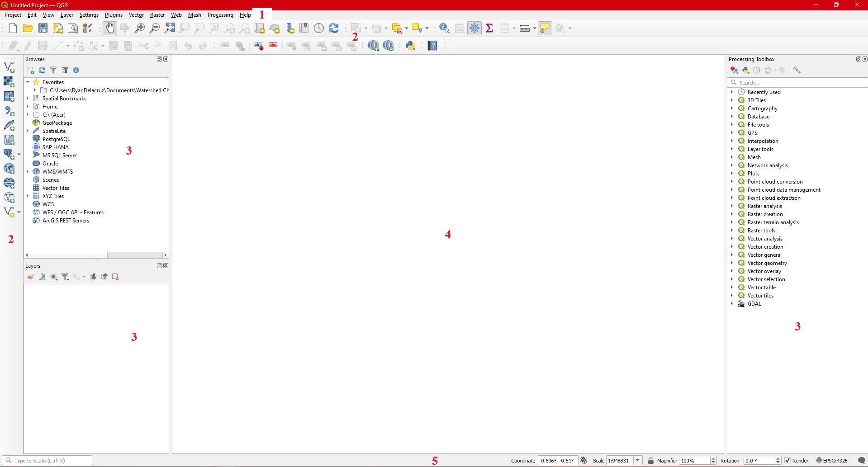Open the Vector menu
This screenshot has width=868, height=467.
pyautogui.click(x=136, y=15)
